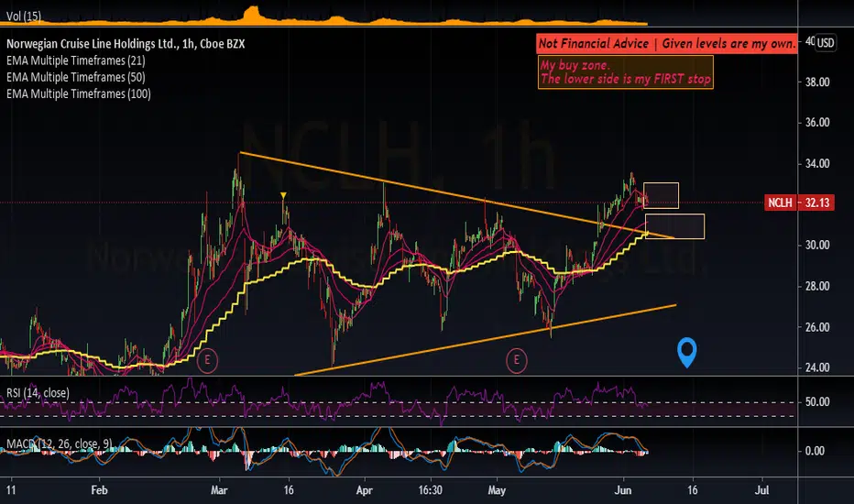Click the MACD (12, 26, close, 9) label

[x=60, y=444]
